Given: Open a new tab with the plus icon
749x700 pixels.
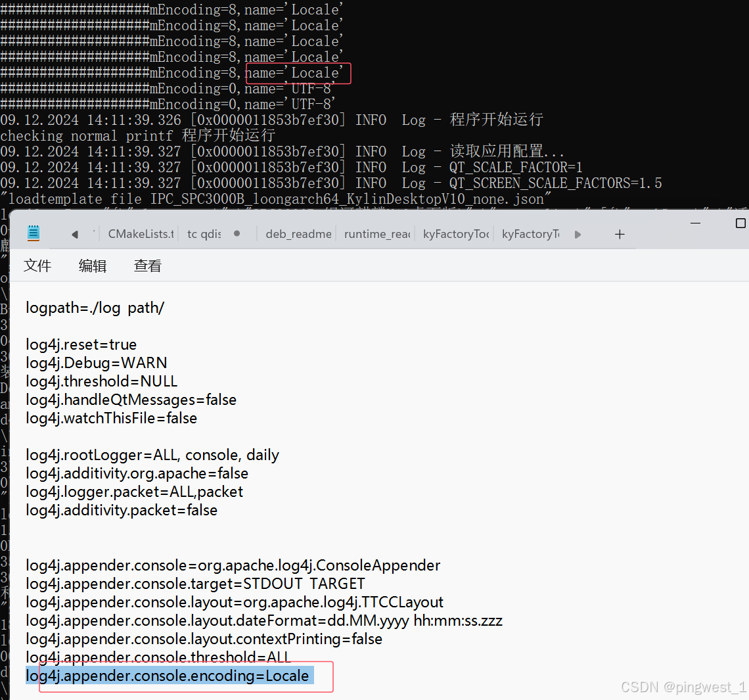Looking at the screenshot, I should coord(619,234).
